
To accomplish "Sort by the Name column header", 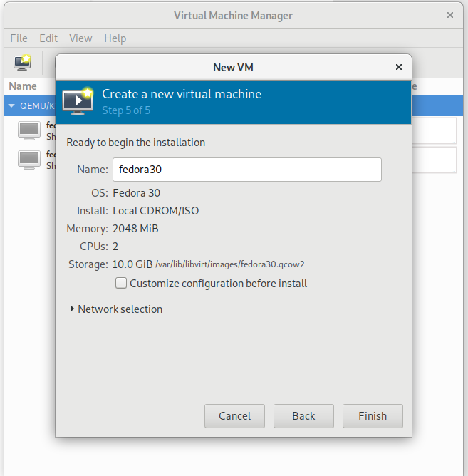I will tap(23, 86).
